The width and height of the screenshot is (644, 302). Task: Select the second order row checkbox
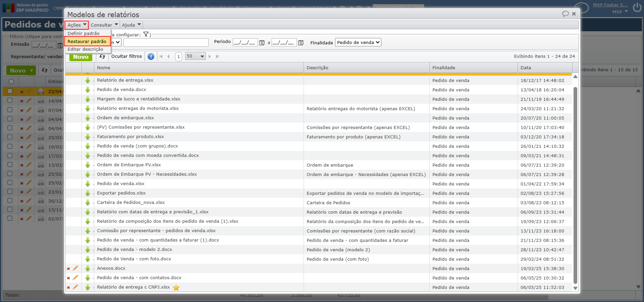tap(10, 100)
